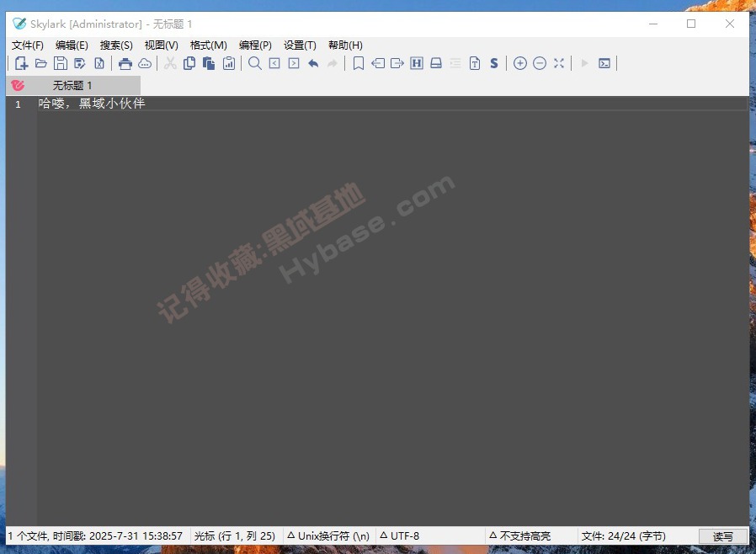This screenshot has width=756, height=554.
Task: Click the 光标 (行 1, 列 25) status entry
Action: click(x=235, y=536)
